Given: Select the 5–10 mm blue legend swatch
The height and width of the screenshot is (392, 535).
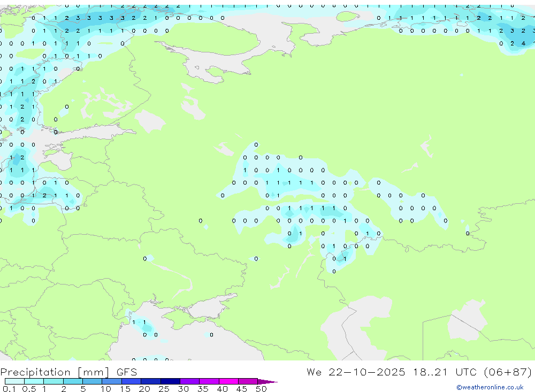Looking at the screenshot, I should tap(93, 381).
